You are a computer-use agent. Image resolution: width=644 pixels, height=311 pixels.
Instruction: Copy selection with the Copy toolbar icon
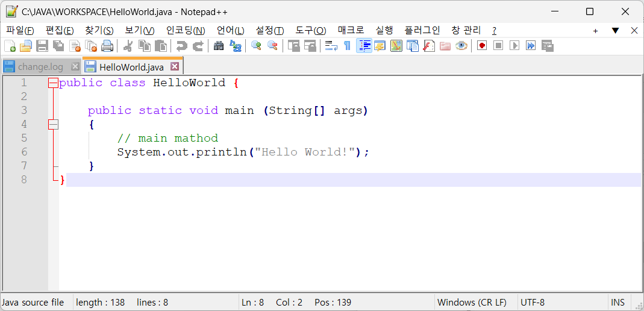pos(145,46)
